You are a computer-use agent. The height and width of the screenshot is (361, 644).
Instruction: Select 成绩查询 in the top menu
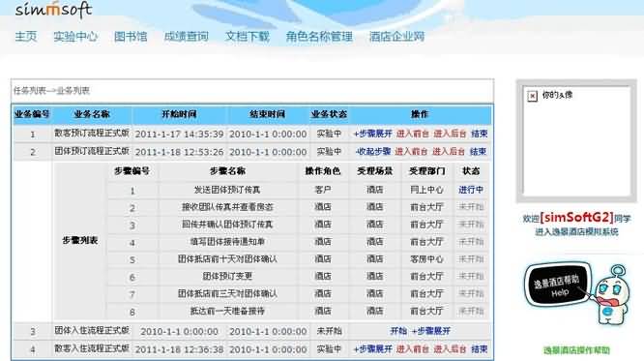(186, 36)
